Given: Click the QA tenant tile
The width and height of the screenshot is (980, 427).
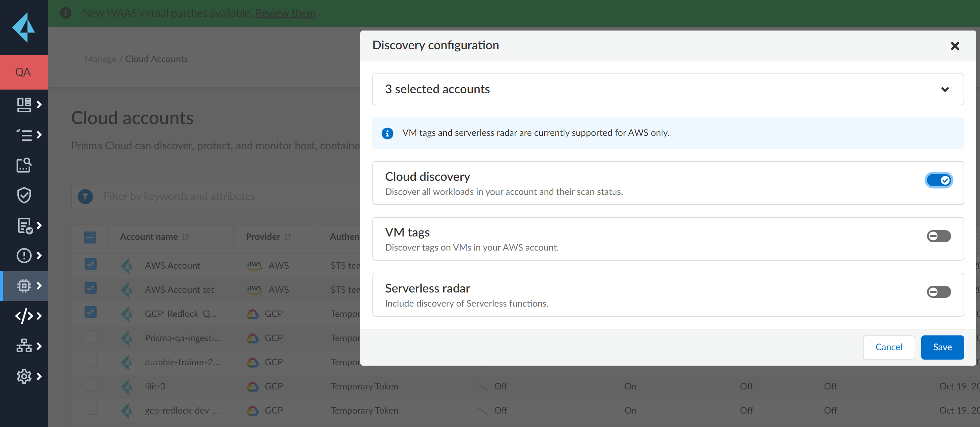Looking at the screenshot, I should click(24, 72).
